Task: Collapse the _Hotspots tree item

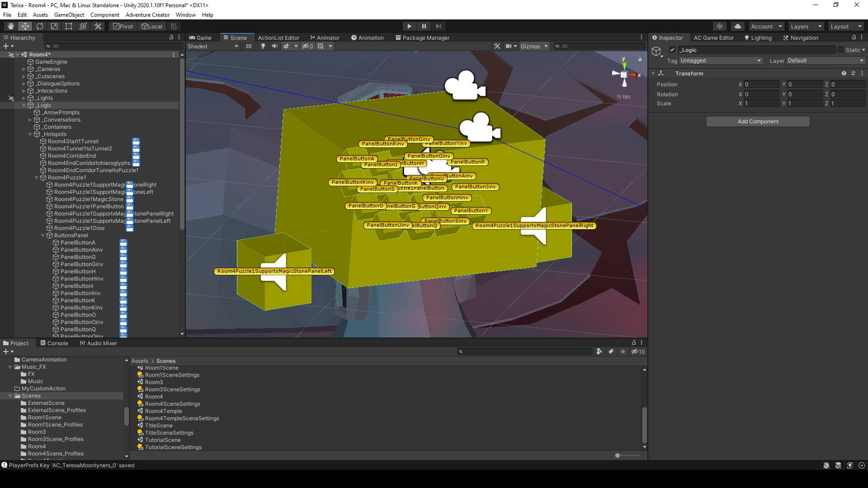Action: coord(30,134)
